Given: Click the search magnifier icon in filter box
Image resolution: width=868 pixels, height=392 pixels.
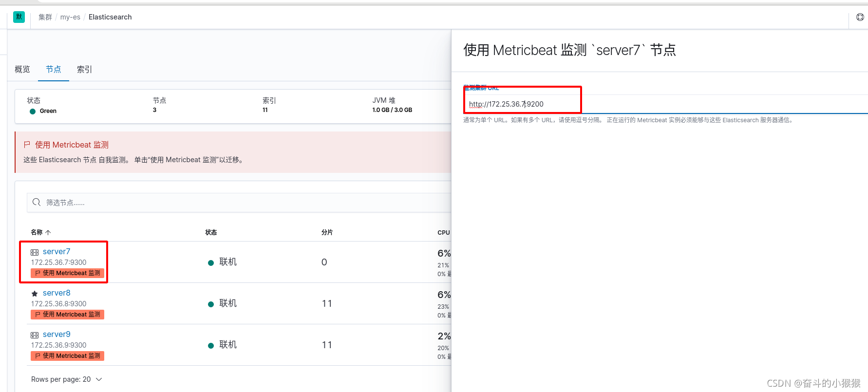Looking at the screenshot, I should pos(37,202).
